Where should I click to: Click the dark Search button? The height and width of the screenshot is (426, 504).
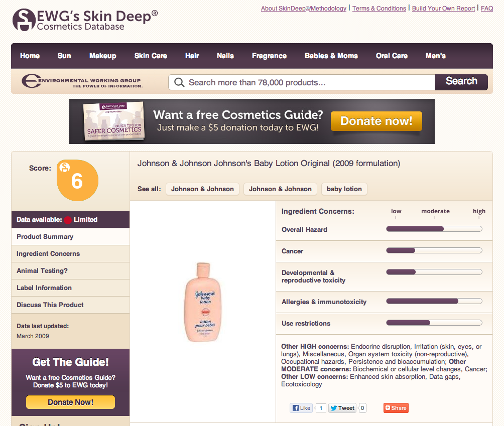(x=461, y=82)
